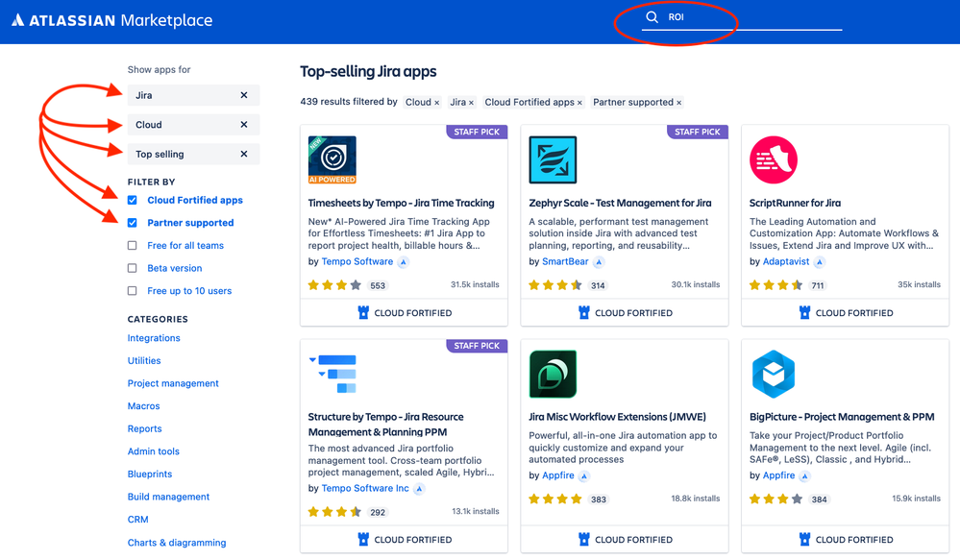Open BigPicture - Project Management & PPM title

pos(842,417)
